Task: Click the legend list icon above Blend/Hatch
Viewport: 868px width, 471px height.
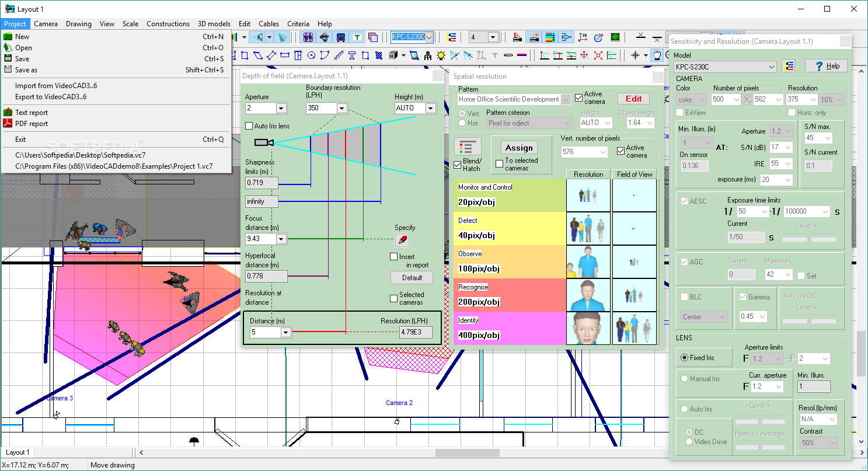Action: (x=468, y=146)
